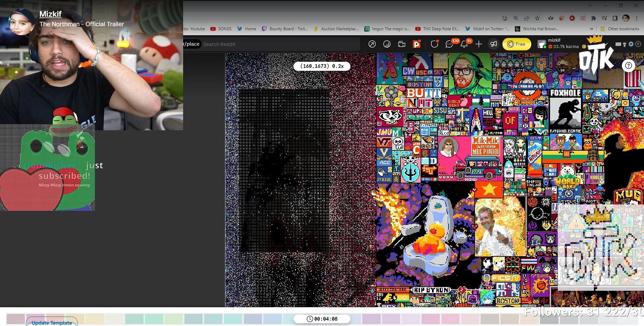This screenshot has width=644, height=326.
Task: Toggle the browser side panel icon
Action: point(615,18)
